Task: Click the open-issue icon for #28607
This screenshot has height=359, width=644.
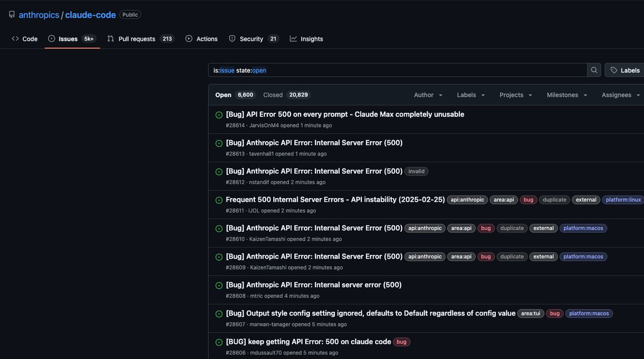Action: 219,314
